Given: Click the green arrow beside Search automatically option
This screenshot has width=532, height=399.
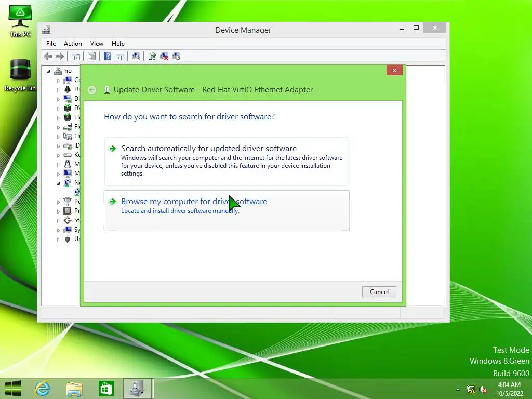Looking at the screenshot, I should (x=112, y=149).
